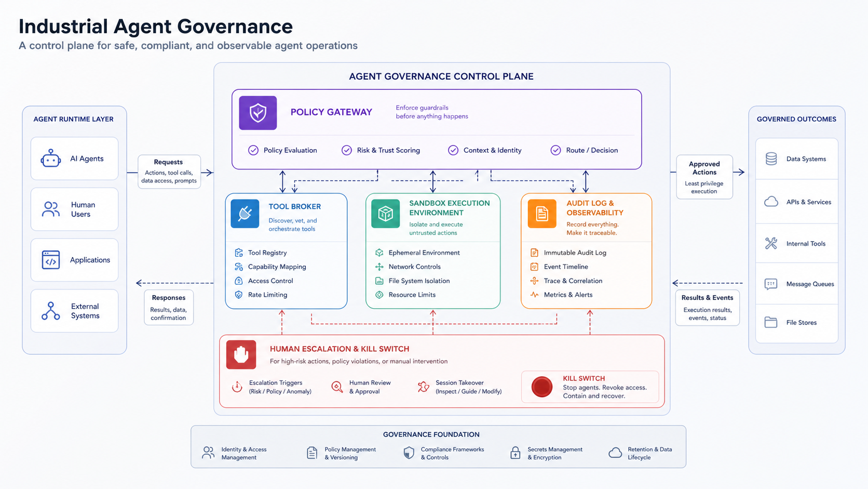Click the red Kill Switch button

(x=542, y=387)
